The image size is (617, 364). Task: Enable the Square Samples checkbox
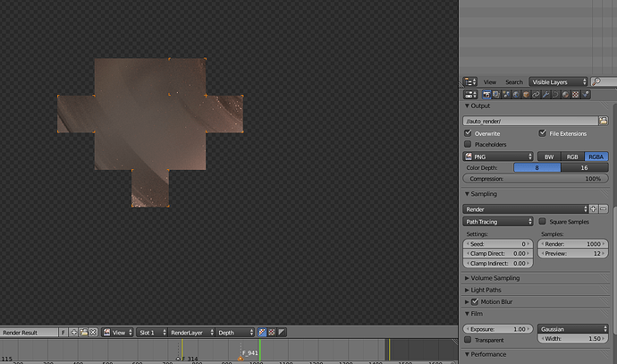pos(542,221)
